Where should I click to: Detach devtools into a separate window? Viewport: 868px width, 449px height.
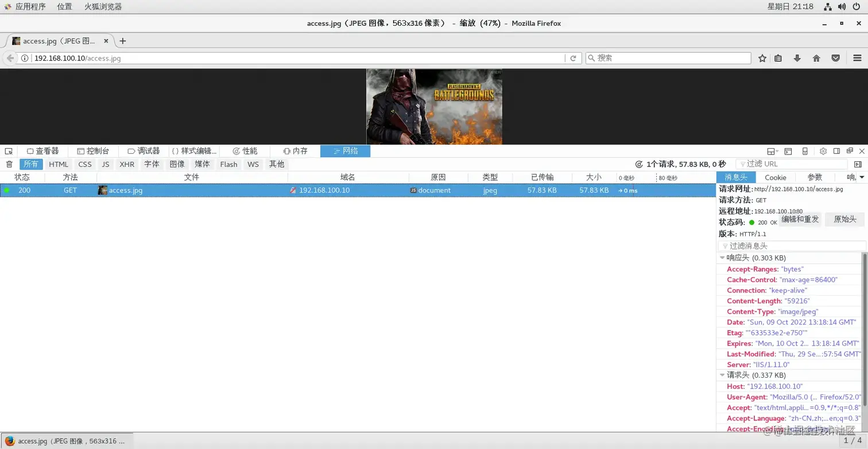pyautogui.click(x=850, y=151)
